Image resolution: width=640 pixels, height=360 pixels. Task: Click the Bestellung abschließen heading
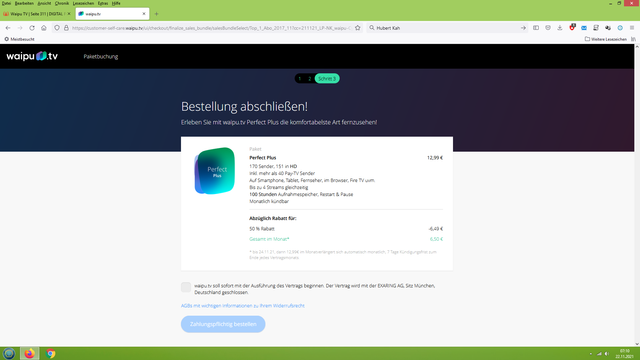click(244, 107)
